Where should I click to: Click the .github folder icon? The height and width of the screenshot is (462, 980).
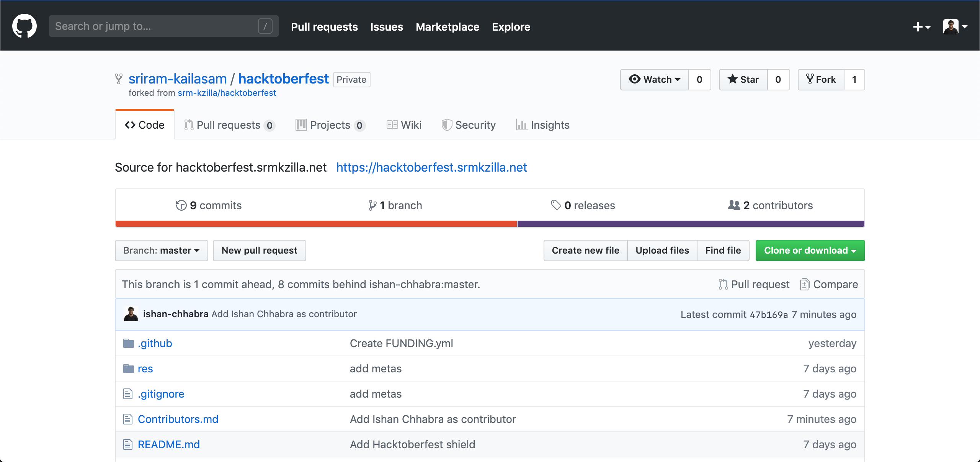pyautogui.click(x=128, y=343)
